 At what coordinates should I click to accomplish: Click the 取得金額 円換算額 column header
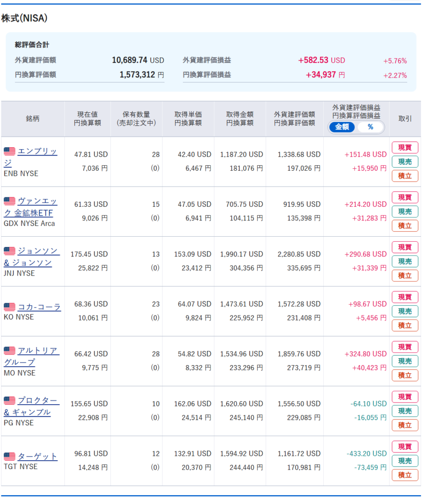point(240,119)
